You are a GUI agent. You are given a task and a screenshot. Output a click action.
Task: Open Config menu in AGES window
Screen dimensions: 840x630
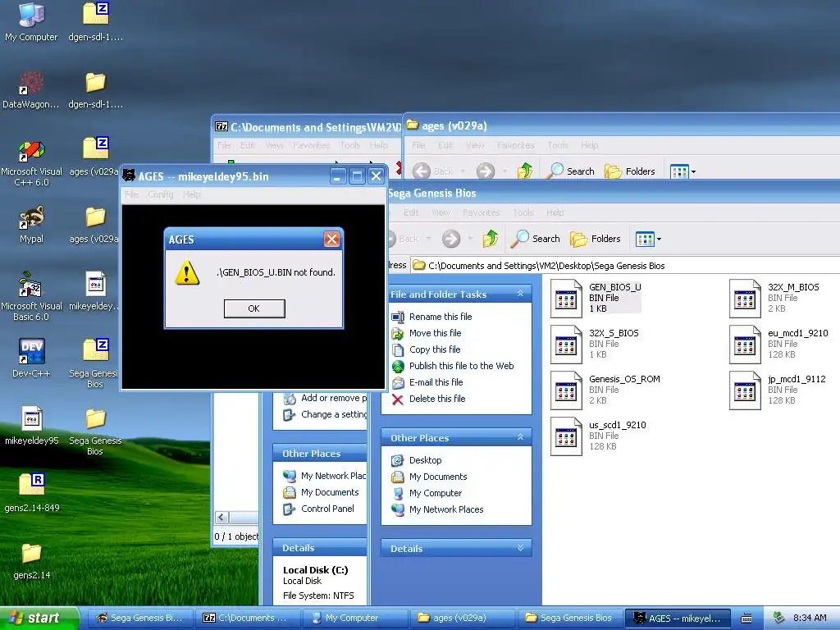pyautogui.click(x=160, y=194)
